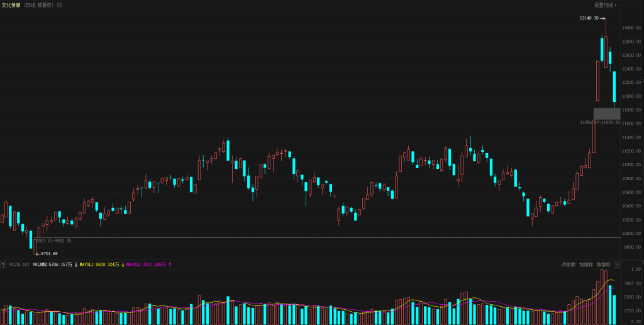Click the 换指标 button
The image size is (644, 325).
[604, 265]
